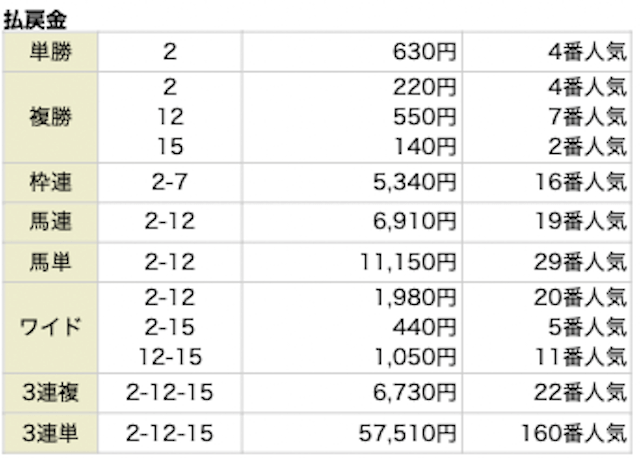The width and height of the screenshot is (640, 458).
Task: Click the 550円 複勝 payout
Action: 424,117
